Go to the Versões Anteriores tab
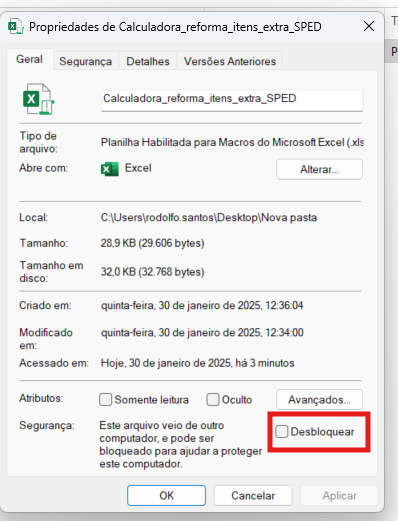This screenshot has width=398, height=521. click(x=230, y=61)
